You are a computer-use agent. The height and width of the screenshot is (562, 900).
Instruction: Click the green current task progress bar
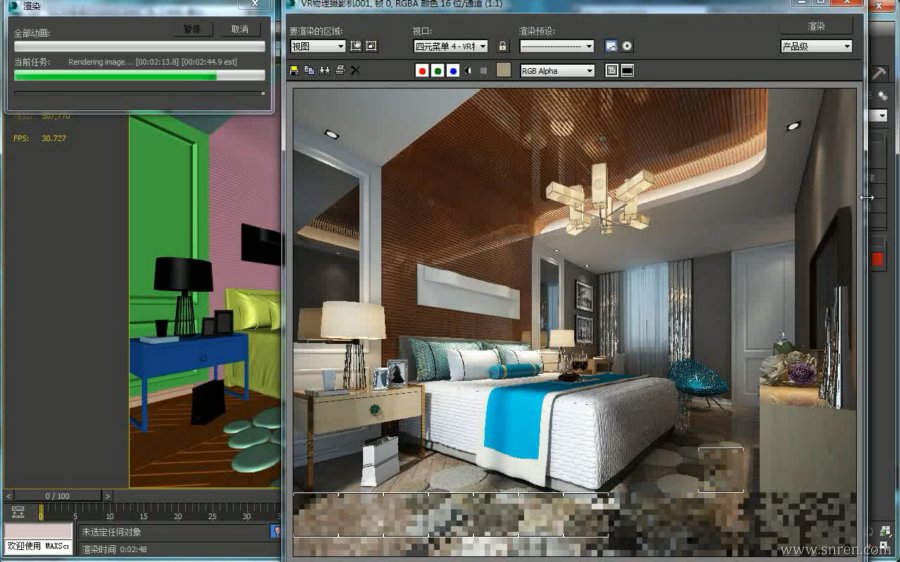tap(139, 75)
